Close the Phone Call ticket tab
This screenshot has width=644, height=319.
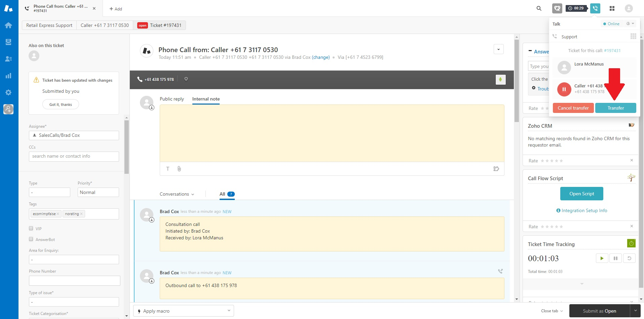coord(94,8)
